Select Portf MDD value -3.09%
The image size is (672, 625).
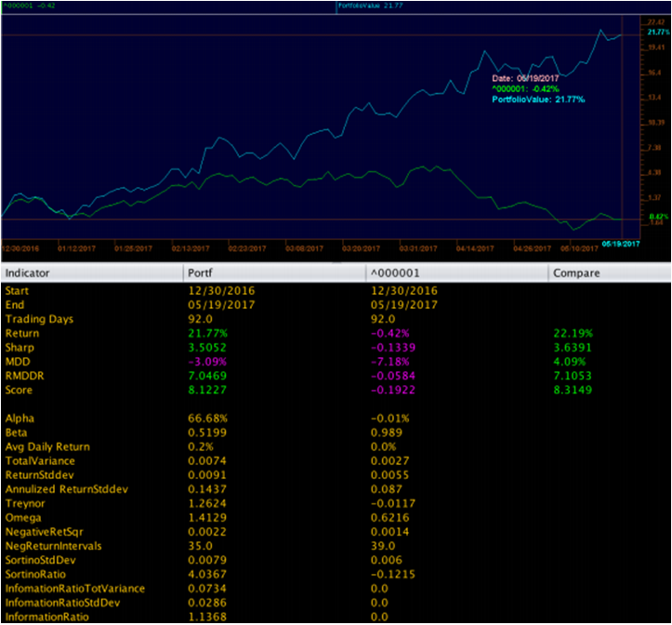click(207, 362)
